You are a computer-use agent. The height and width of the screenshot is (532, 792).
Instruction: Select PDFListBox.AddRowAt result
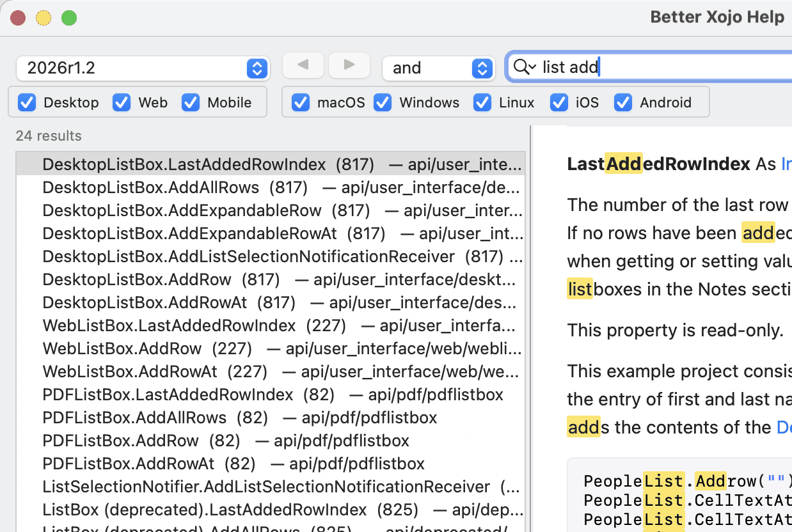271,464
